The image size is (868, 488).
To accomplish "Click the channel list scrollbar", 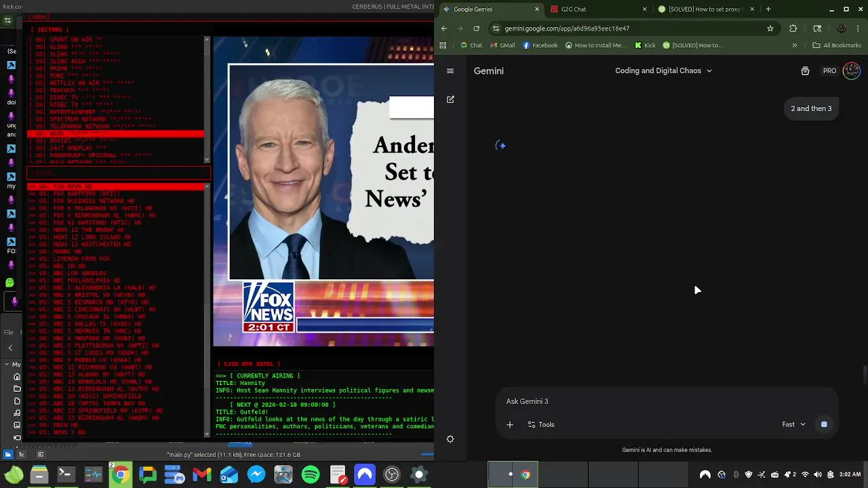I will (208, 309).
